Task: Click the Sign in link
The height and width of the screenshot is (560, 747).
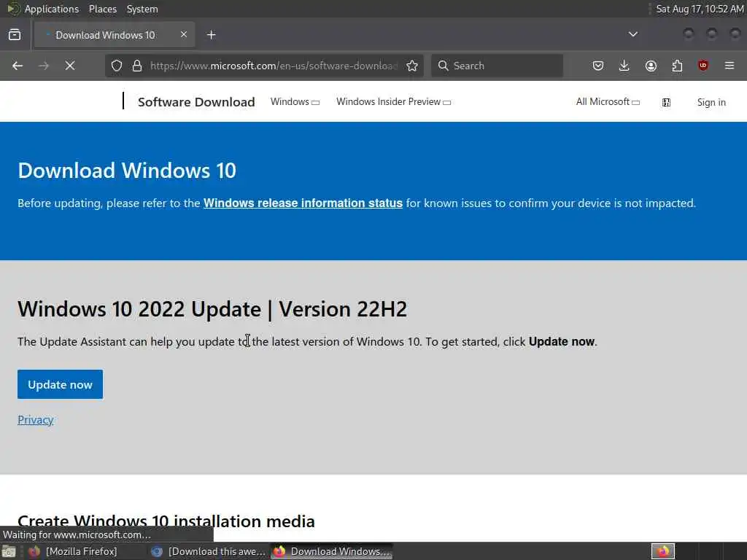Action: [x=711, y=102]
